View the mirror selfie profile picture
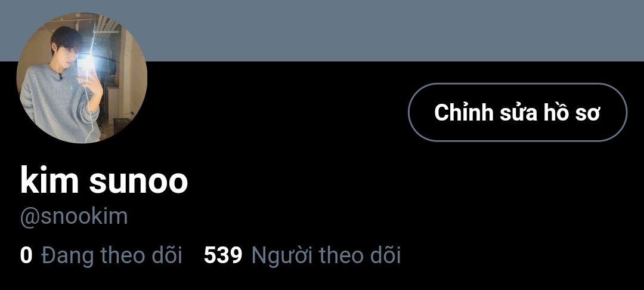Viewport: 644px width, 290px height. click(82, 78)
